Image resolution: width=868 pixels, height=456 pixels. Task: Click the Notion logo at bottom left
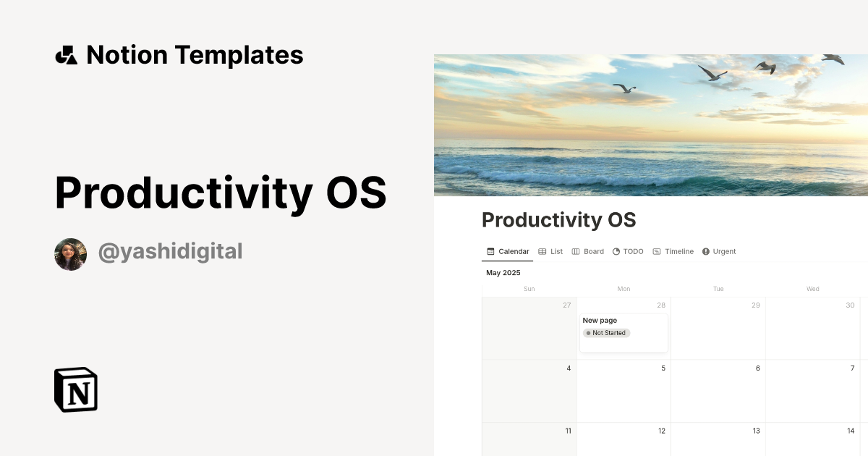pyautogui.click(x=75, y=389)
